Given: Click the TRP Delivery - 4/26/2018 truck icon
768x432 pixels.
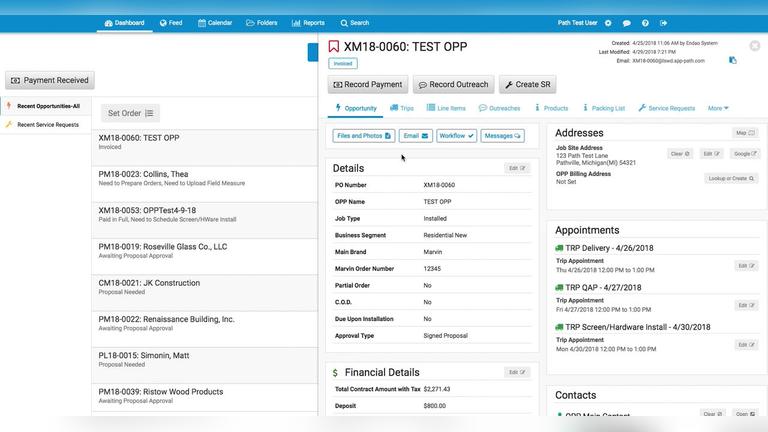Looking at the screenshot, I should [x=559, y=248].
